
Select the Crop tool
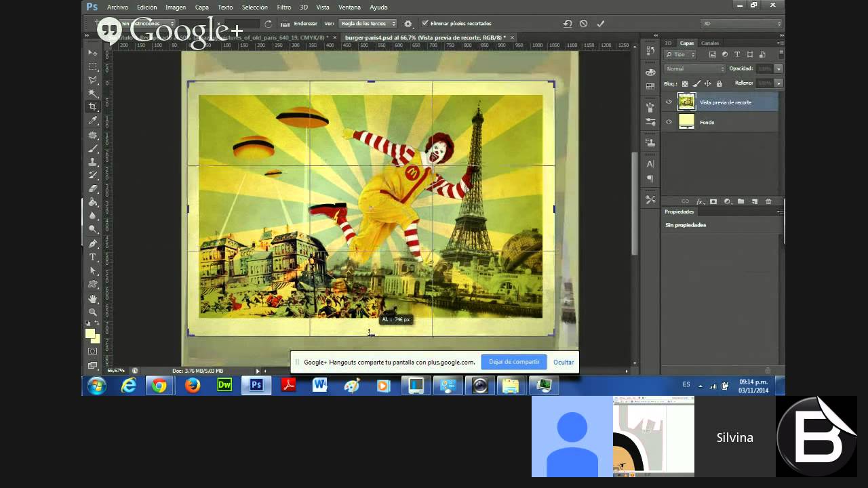point(93,106)
